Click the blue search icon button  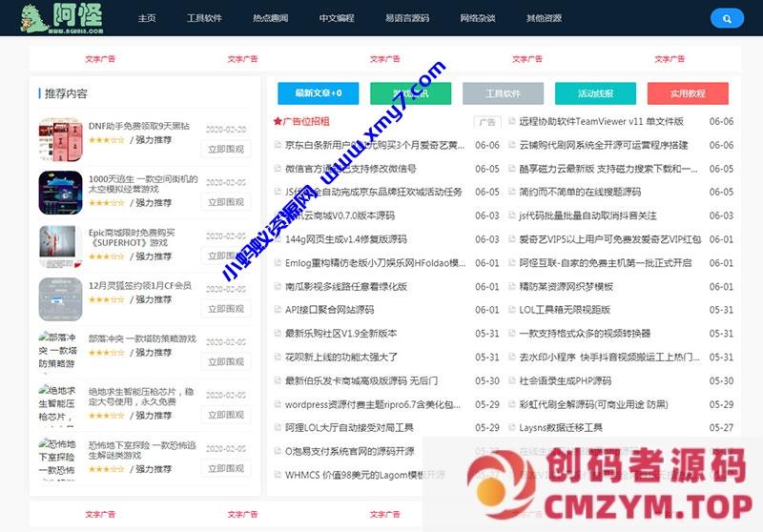(x=727, y=18)
